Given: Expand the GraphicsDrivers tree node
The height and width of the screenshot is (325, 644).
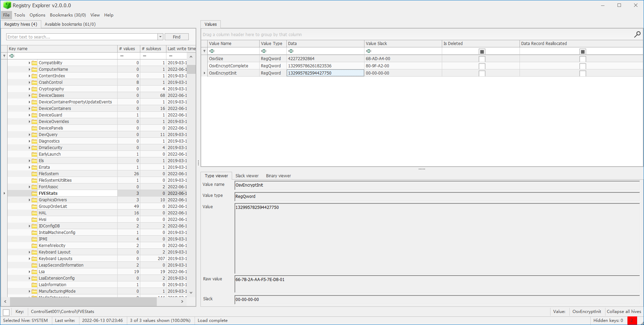Looking at the screenshot, I should (29, 200).
